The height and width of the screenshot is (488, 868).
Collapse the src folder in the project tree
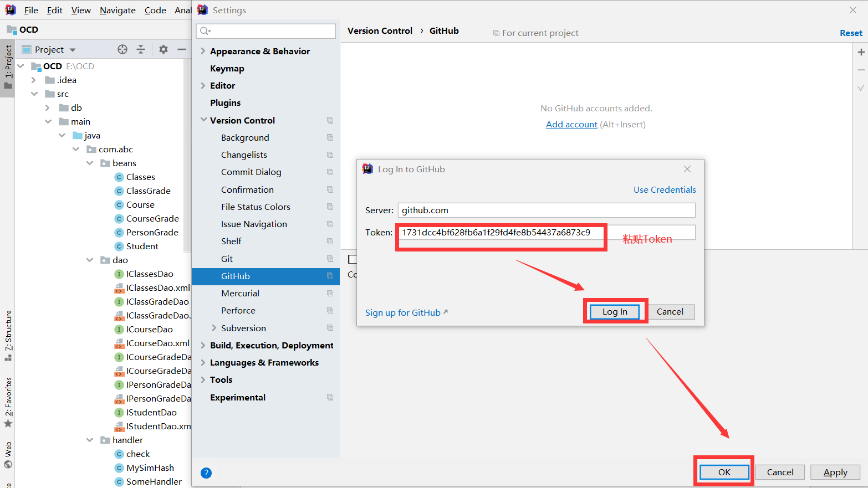tap(35, 94)
